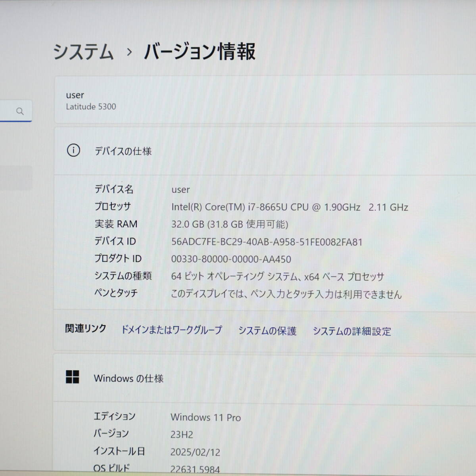Viewport: 476px width, 476px height.
Task: Select the install date 2025/02/12
Action: 195,452
